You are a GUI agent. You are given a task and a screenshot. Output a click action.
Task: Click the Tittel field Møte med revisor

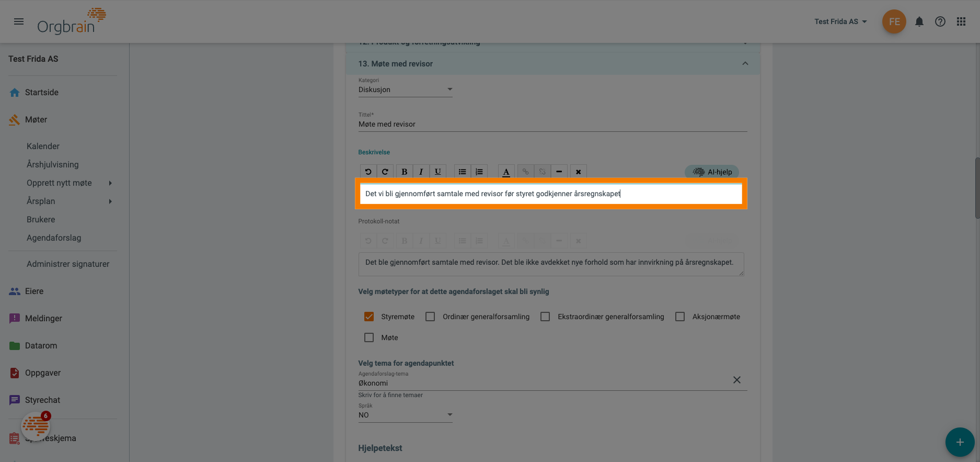552,124
